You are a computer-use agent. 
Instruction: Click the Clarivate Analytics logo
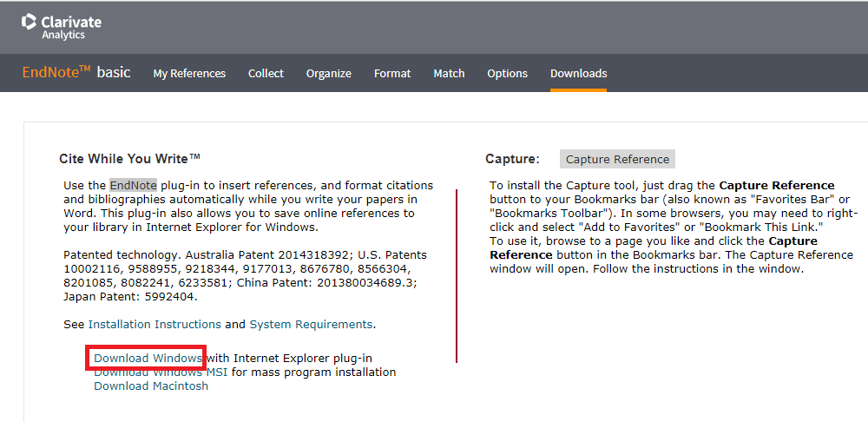(62, 27)
